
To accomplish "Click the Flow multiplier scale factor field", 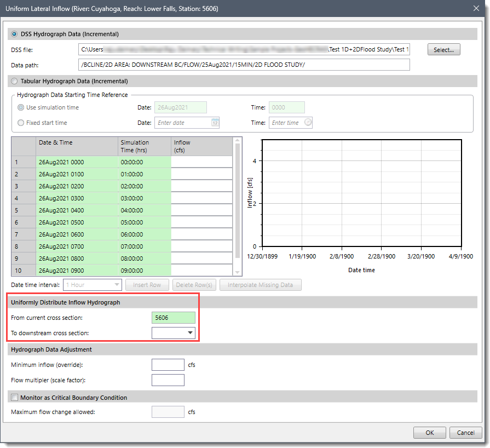I will pyautogui.click(x=168, y=380).
